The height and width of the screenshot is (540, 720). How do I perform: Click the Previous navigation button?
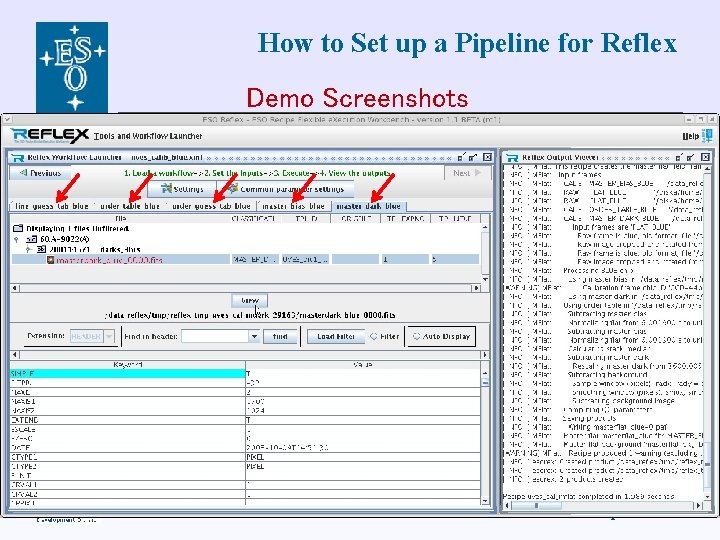(39, 173)
